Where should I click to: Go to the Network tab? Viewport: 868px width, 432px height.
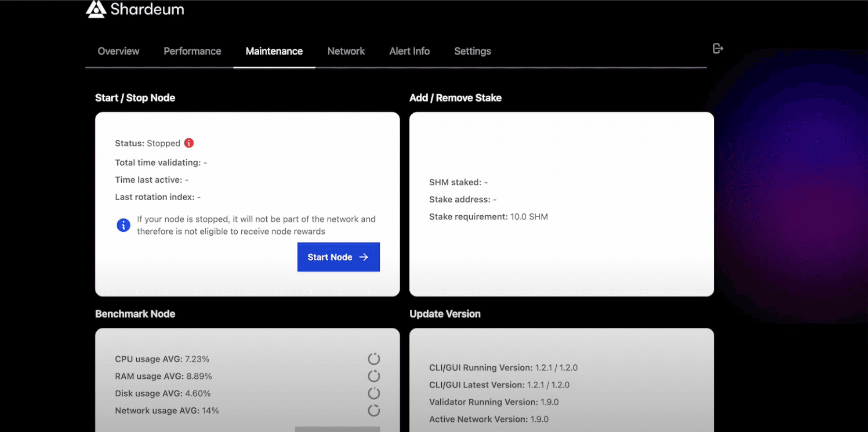coord(346,51)
